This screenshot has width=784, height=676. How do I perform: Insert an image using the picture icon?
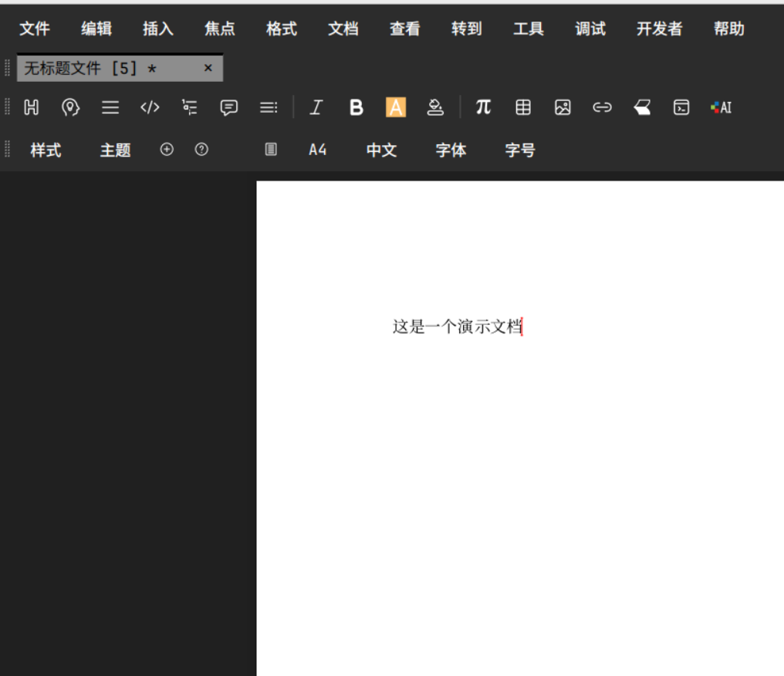point(563,108)
